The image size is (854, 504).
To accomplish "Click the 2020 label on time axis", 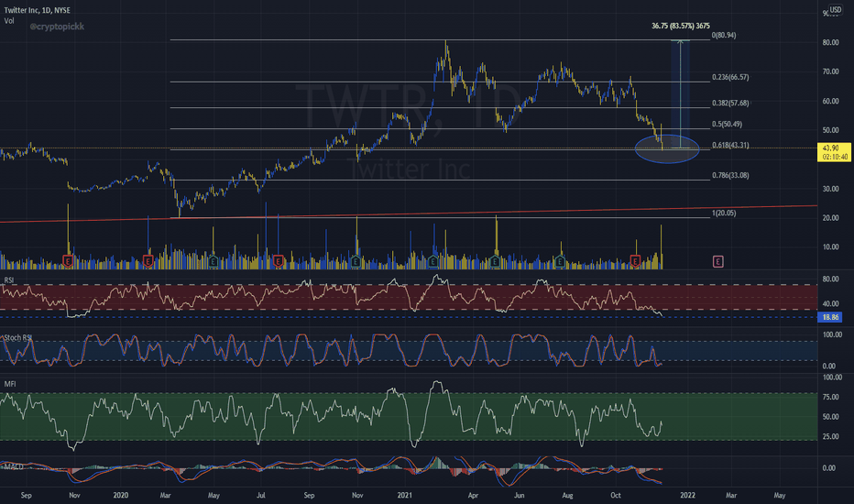I will 121,495.
